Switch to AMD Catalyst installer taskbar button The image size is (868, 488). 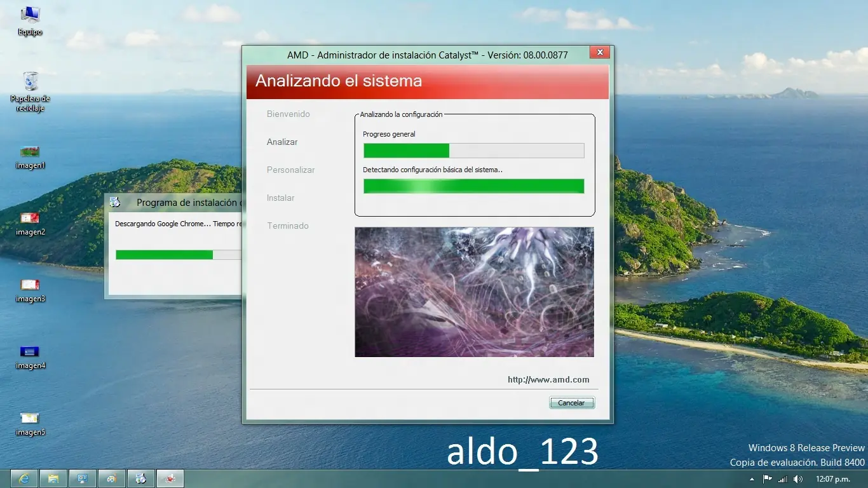[x=170, y=478]
